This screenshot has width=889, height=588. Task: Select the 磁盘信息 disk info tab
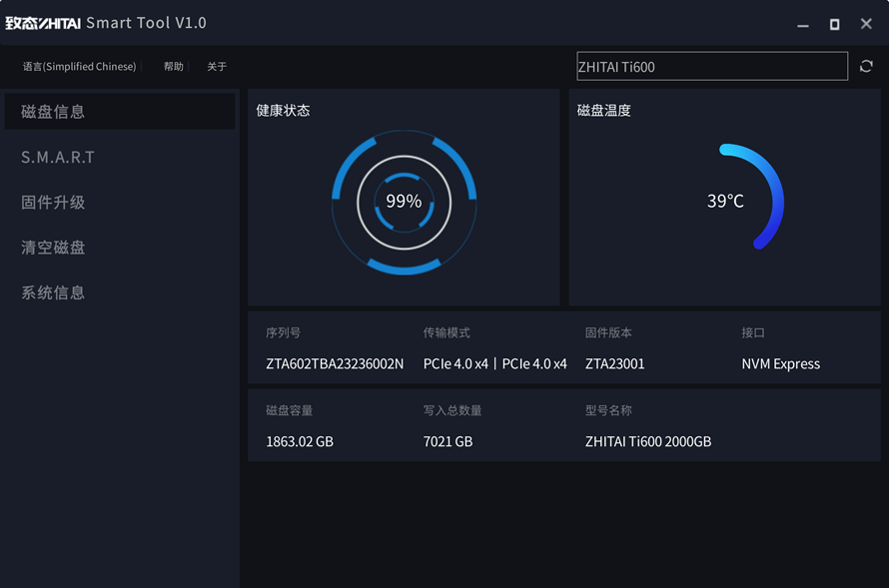pos(120,111)
